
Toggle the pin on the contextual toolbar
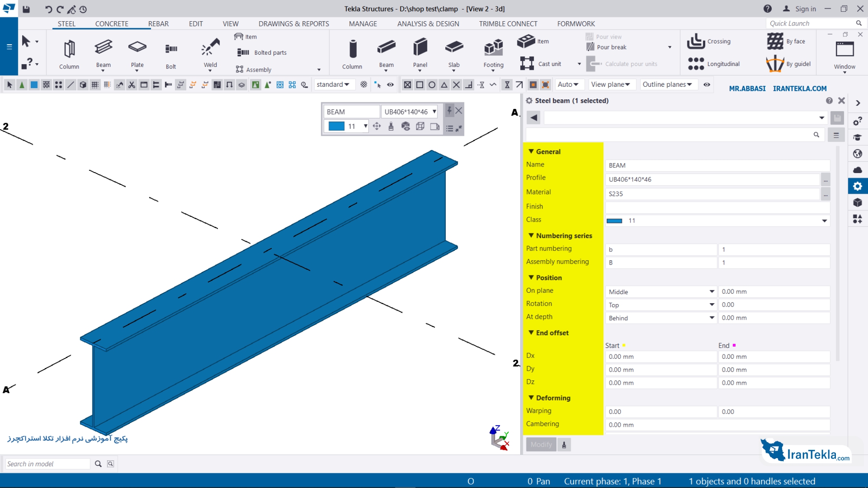coord(449,111)
